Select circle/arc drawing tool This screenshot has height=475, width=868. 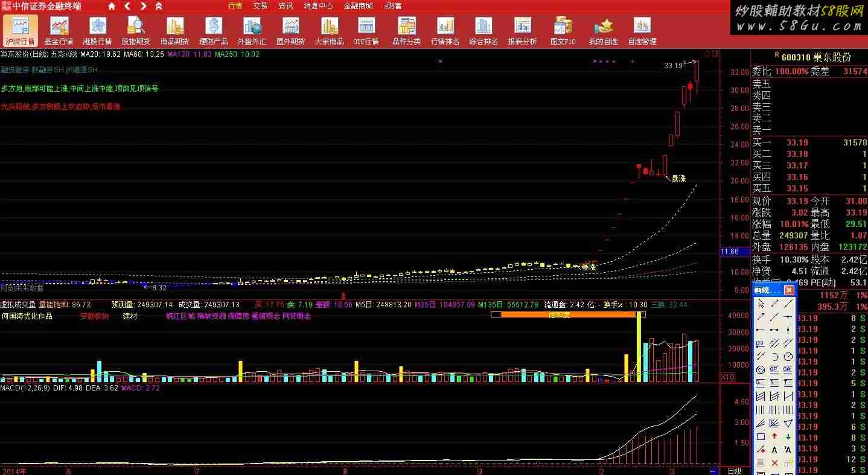pyautogui.click(x=774, y=356)
